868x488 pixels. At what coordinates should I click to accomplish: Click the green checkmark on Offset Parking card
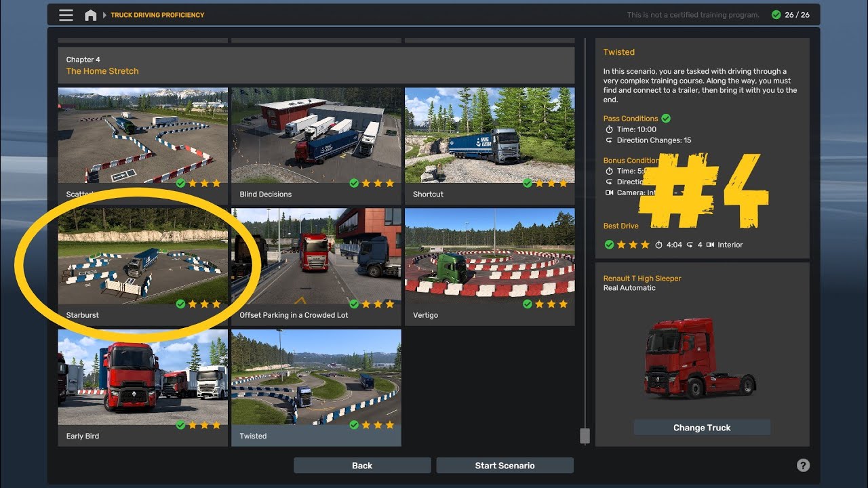tap(354, 304)
